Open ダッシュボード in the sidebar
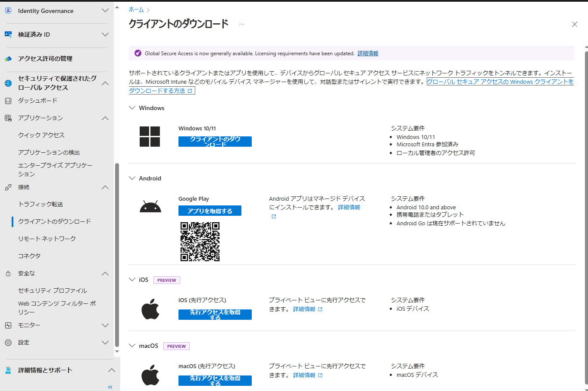Viewport: 588px width, 391px height. pyautogui.click(x=38, y=101)
